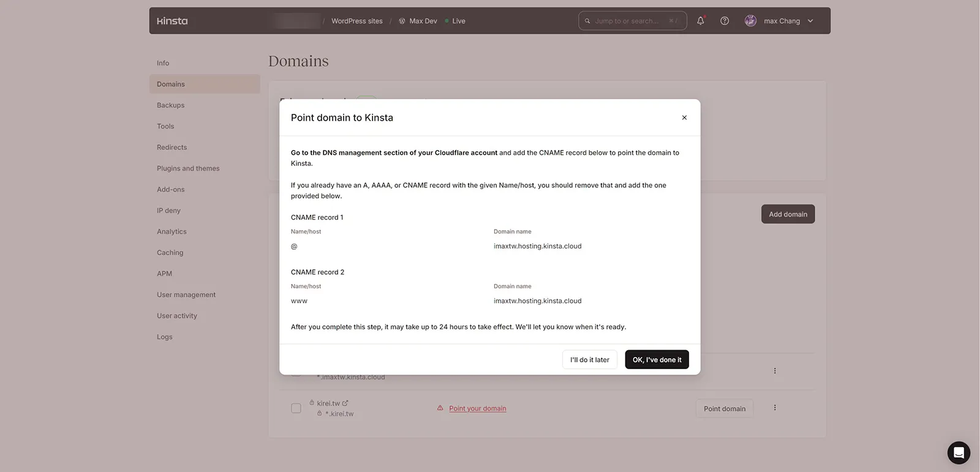Viewport: 980px width, 472px height.
Task: Click the Live environment indicator
Action: coord(455,21)
